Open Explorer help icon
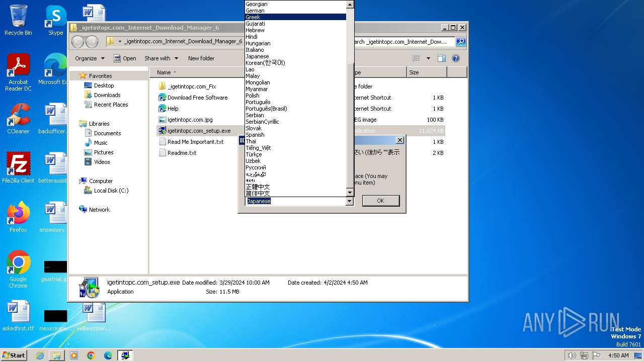644x362 pixels. [x=456, y=58]
